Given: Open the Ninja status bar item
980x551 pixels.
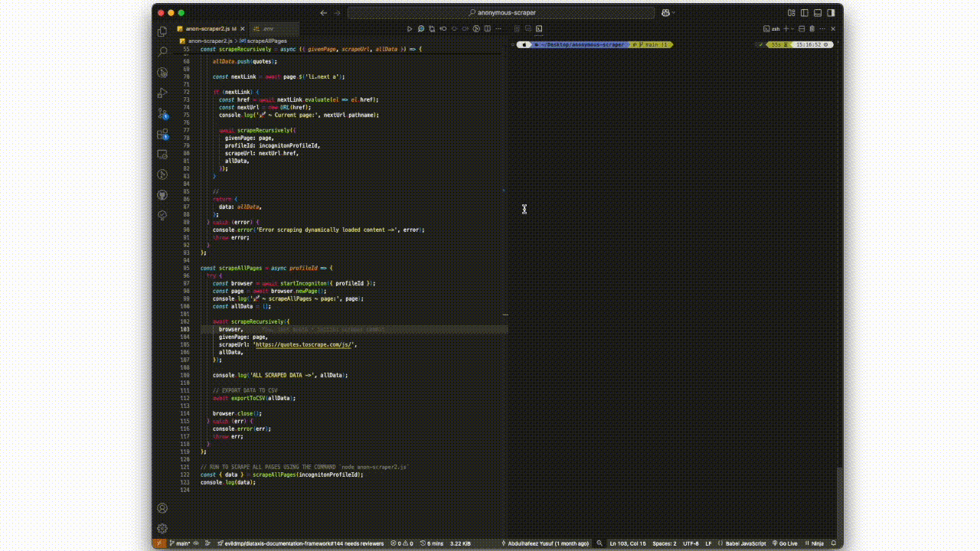Looking at the screenshot, I should 814,543.
